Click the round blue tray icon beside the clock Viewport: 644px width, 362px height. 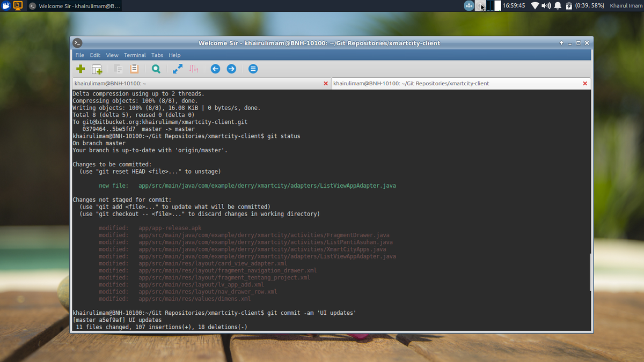(x=469, y=5)
